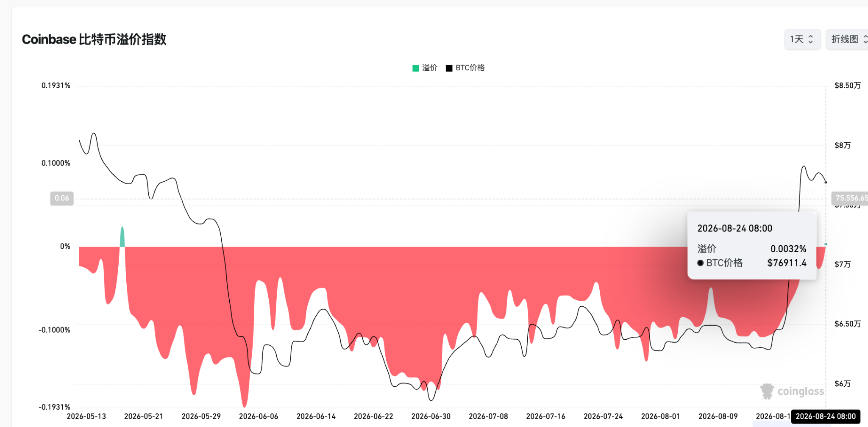Image resolution: width=868 pixels, height=427 pixels.
Task: Click the 1天 dropdown chevron arrows
Action: [x=811, y=39]
